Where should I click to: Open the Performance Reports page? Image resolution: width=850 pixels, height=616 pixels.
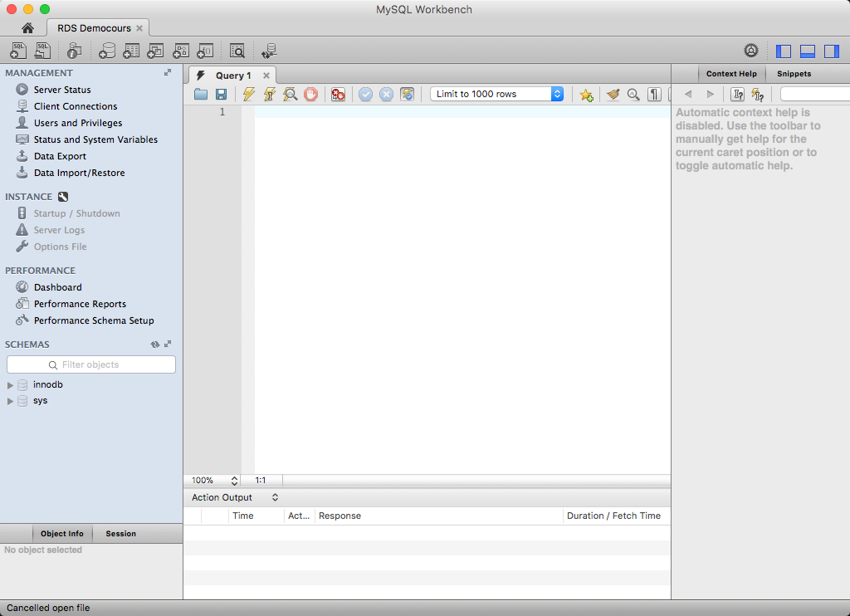coord(80,304)
